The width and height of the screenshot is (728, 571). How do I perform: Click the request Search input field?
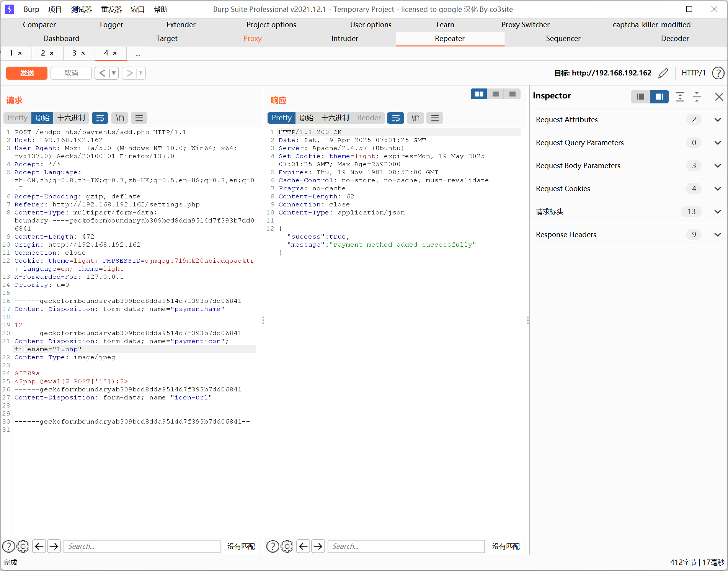click(x=142, y=546)
